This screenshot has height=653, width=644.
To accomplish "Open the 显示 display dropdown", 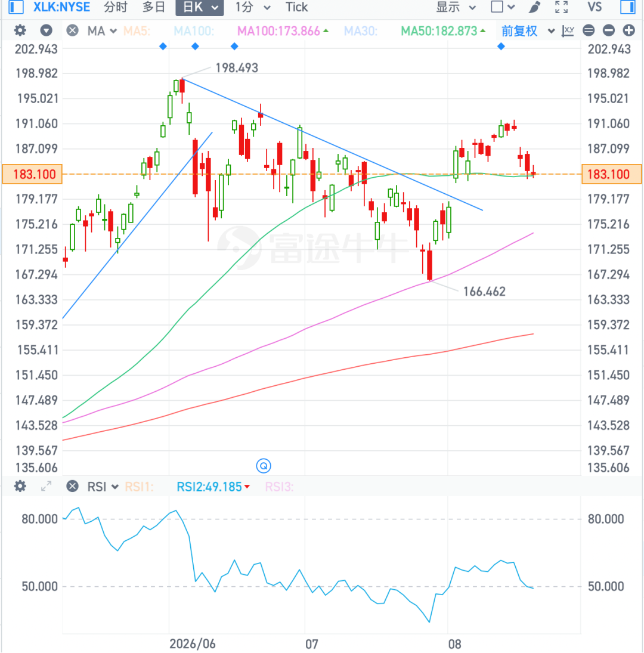I will [x=456, y=7].
